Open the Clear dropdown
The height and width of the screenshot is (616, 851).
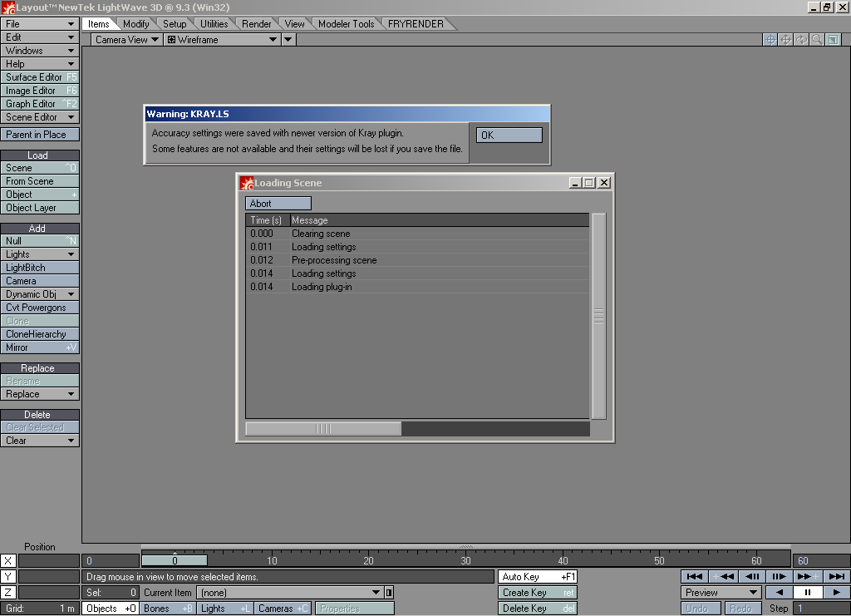(x=40, y=441)
